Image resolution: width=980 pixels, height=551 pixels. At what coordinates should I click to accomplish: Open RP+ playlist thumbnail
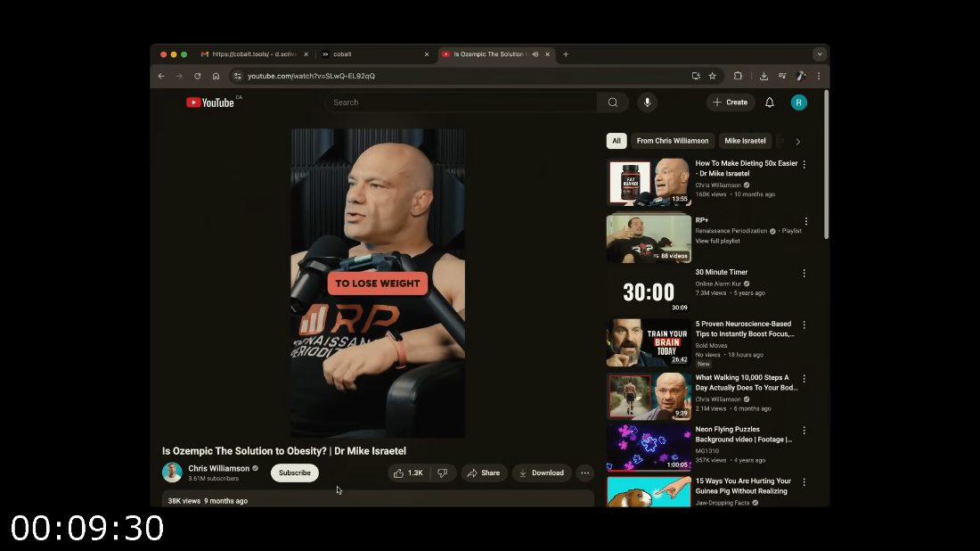[649, 238]
